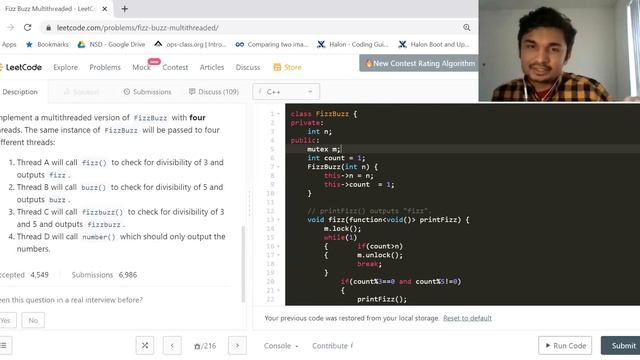The height and width of the screenshot is (360, 640).
Task: Pick a random problem with shuffle icon
Action: (145, 346)
